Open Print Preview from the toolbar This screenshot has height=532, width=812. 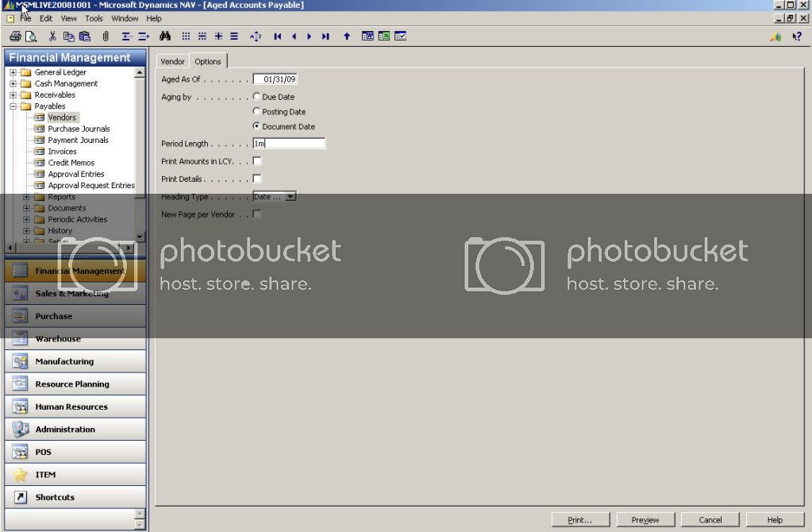point(31,37)
